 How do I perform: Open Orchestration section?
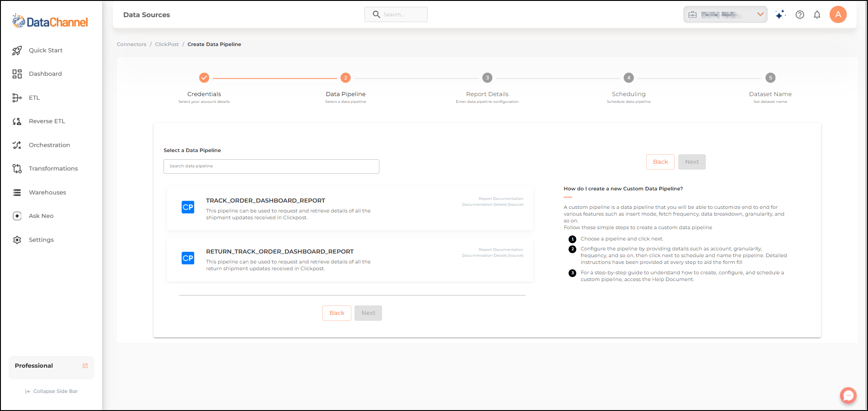click(x=49, y=145)
